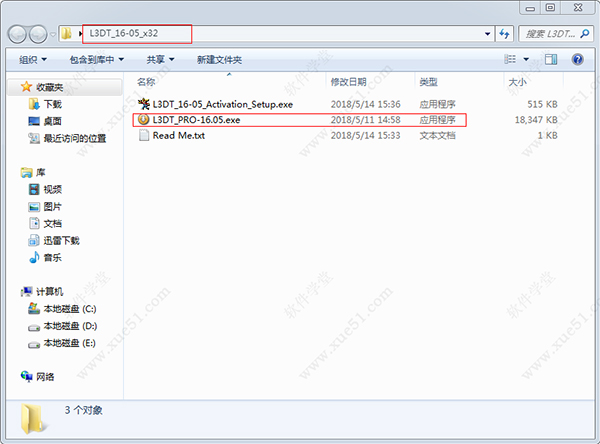The image size is (600, 444).
Task: Click the 迅雷下载 icon
Action: 34,240
